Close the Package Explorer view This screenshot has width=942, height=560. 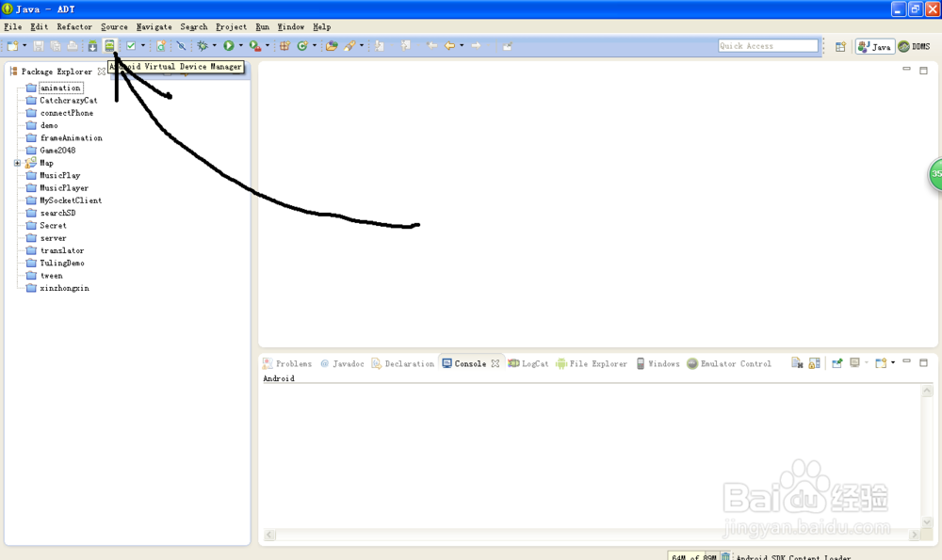coord(102,71)
